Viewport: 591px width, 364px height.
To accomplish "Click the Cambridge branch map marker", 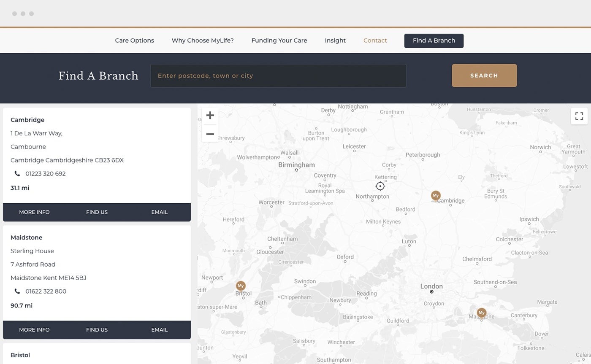I will click(x=436, y=196).
